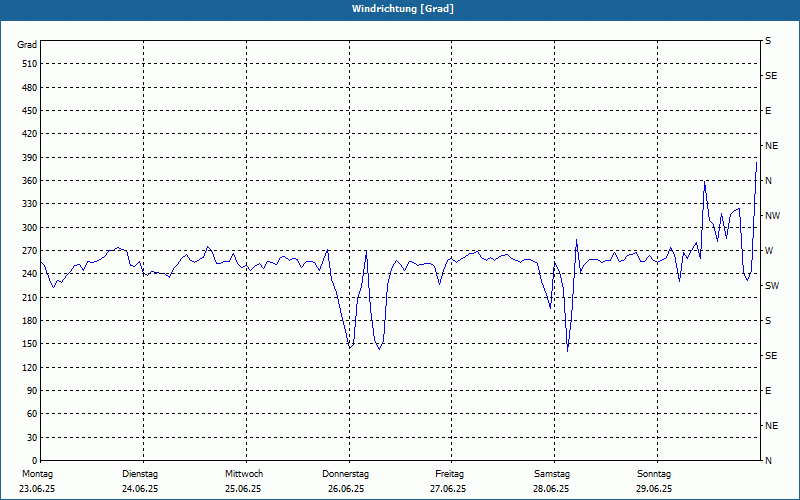Select the 25.06.25 date label

click(243, 489)
